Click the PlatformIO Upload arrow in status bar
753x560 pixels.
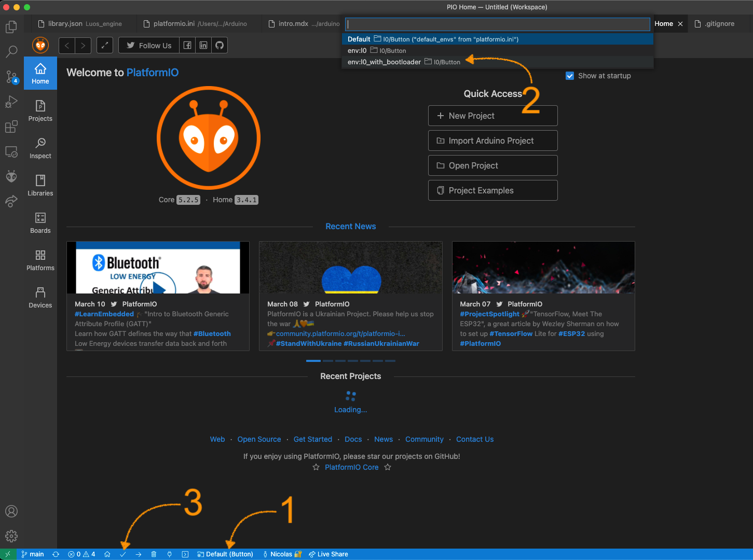pos(139,554)
